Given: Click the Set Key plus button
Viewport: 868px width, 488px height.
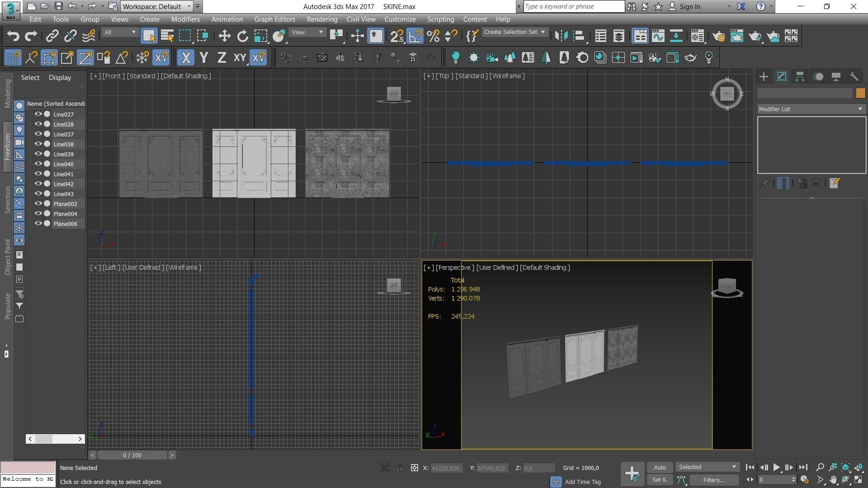Looking at the screenshot, I should click(632, 474).
